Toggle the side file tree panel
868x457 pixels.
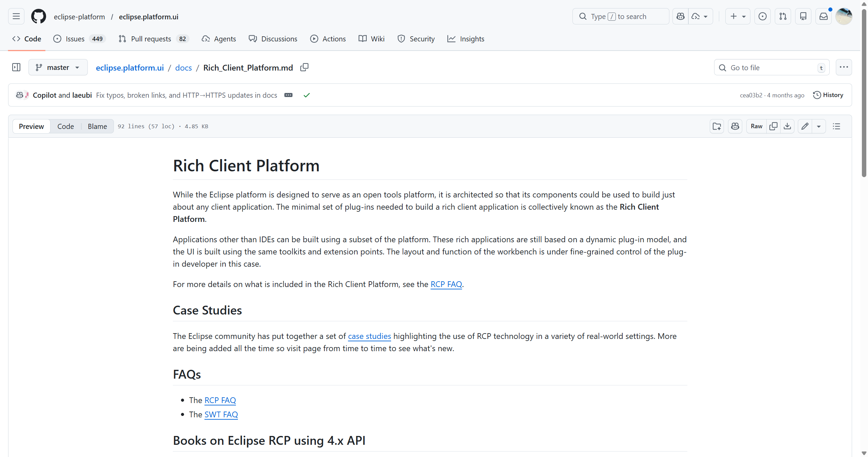point(16,68)
